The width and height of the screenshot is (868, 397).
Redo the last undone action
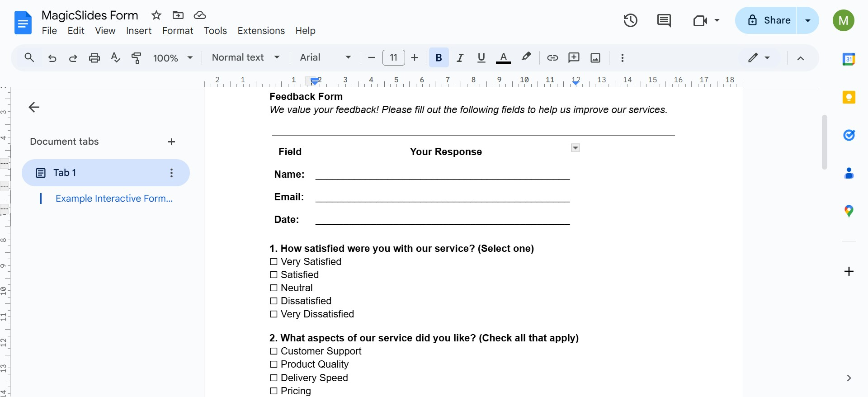(x=73, y=58)
